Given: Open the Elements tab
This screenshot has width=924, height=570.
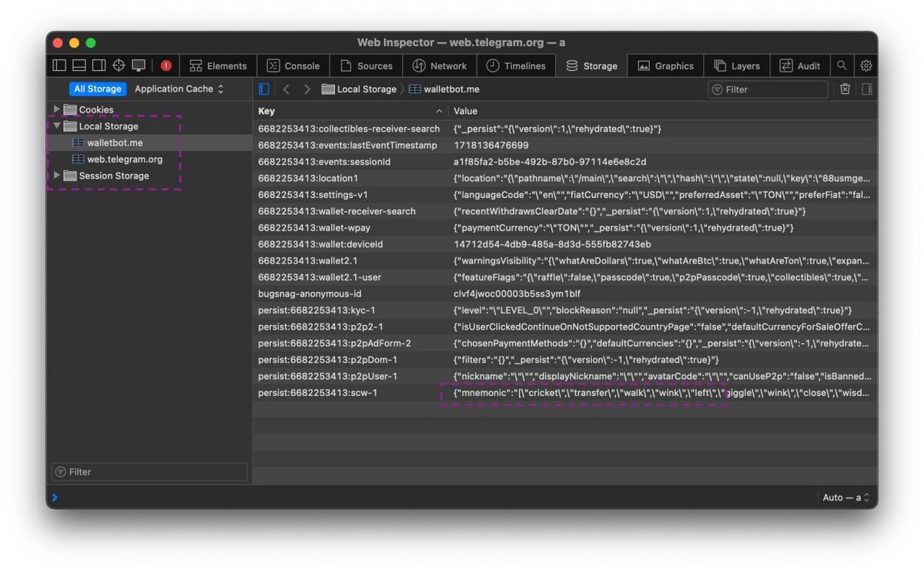Looking at the screenshot, I should [219, 65].
